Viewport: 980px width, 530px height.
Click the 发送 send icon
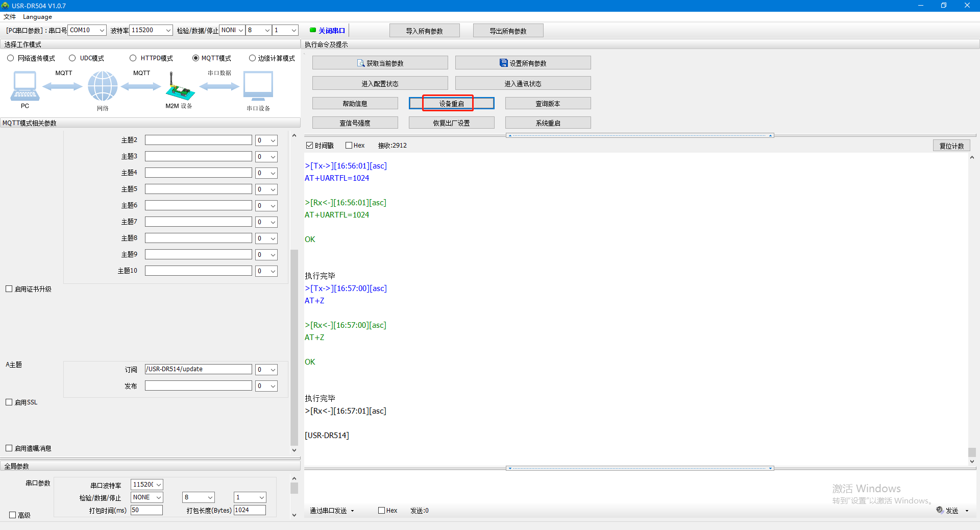[940, 510]
